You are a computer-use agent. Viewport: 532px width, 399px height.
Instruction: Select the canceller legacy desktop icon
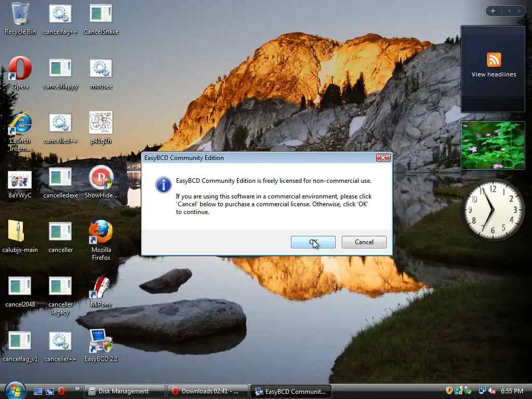[x=60, y=296]
